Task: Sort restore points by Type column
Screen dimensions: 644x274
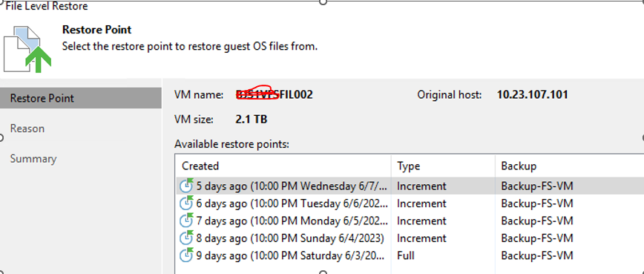Action: coord(443,166)
